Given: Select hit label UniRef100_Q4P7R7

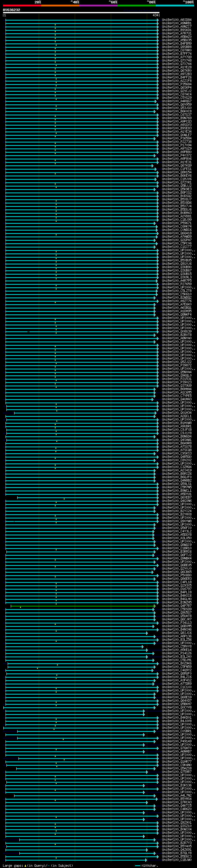Looking at the screenshot, I should pyautogui.click(x=176, y=606).
